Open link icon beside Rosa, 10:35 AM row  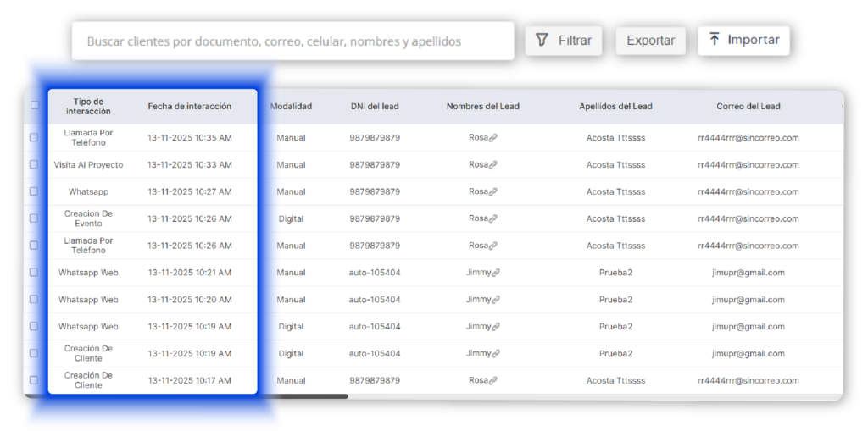[x=493, y=137]
